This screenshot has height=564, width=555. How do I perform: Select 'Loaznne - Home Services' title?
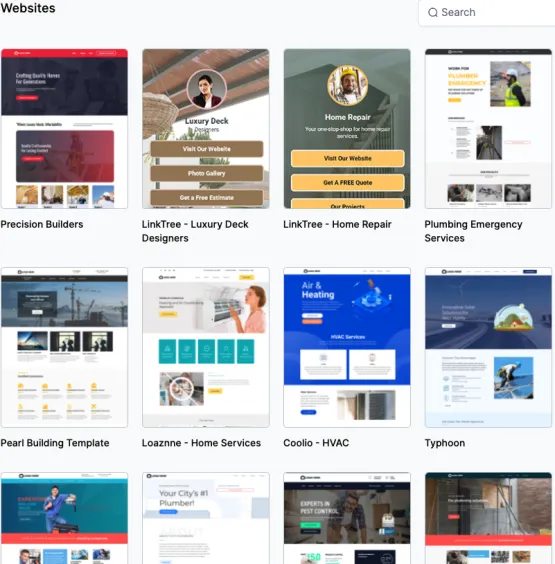point(201,443)
